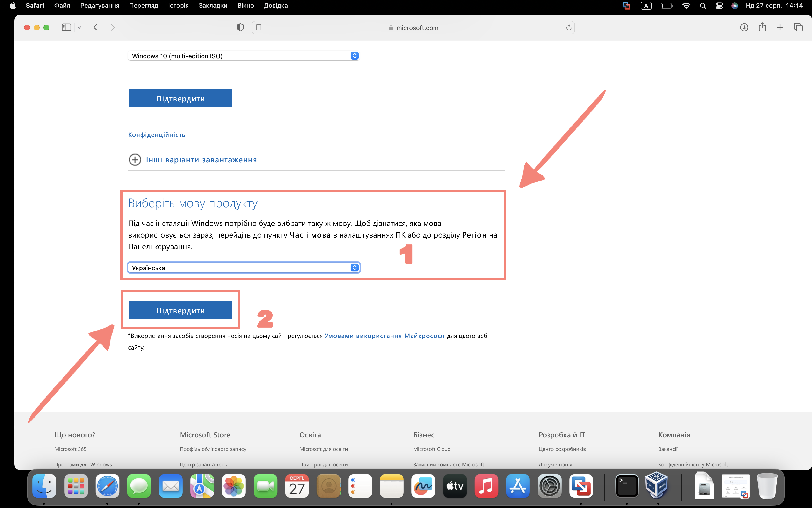Open Freeform from the Dock
The image size is (812, 508).
[x=423, y=486]
